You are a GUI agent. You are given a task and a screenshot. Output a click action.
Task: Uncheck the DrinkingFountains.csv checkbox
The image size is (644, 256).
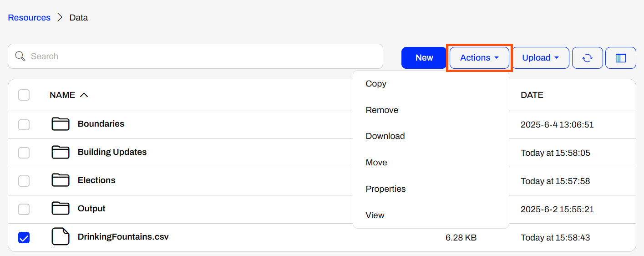tap(24, 237)
